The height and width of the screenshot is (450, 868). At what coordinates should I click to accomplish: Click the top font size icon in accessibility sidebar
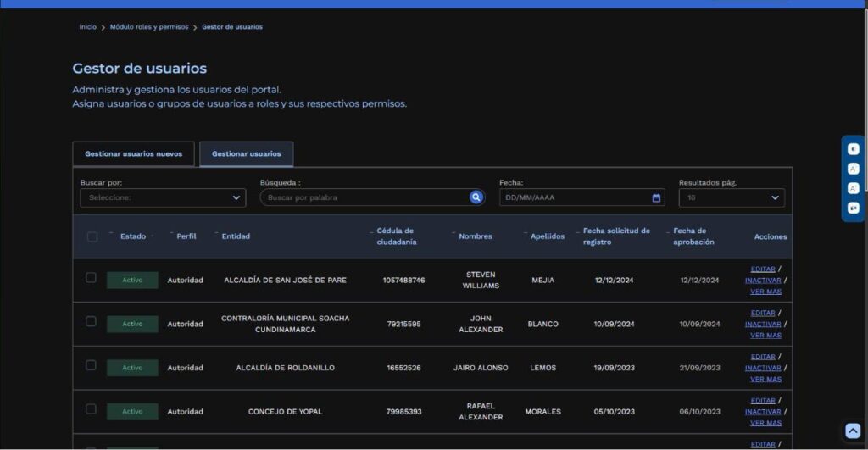coord(853,169)
